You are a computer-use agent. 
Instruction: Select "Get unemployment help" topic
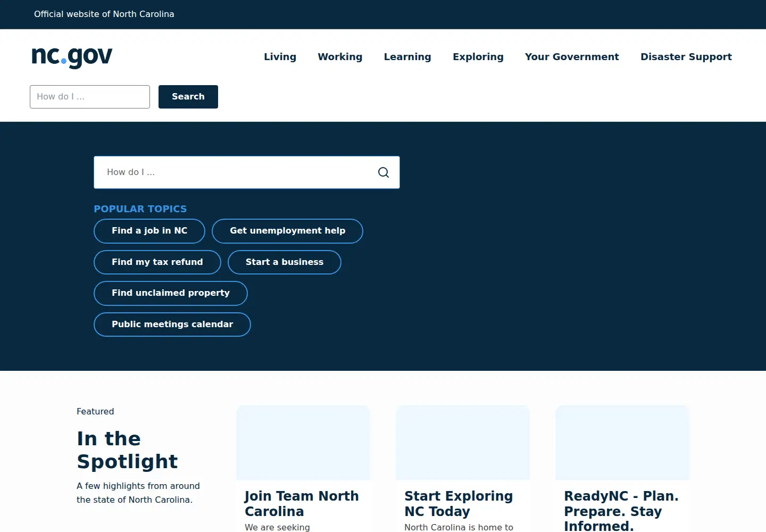click(287, 231)
